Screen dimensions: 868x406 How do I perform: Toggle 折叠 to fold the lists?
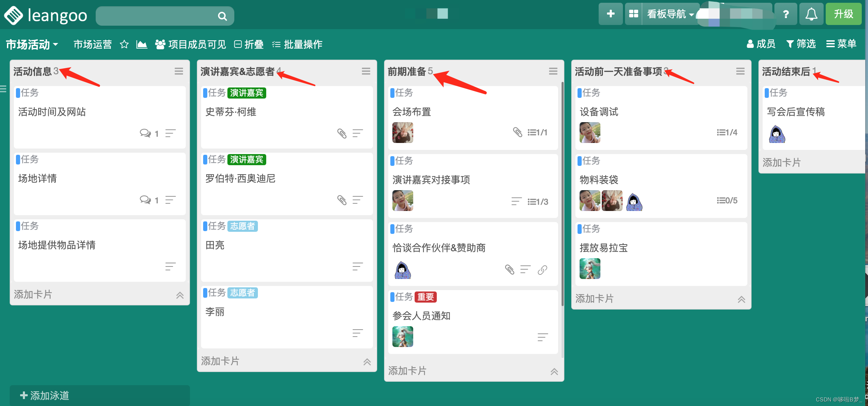(249, 44)
